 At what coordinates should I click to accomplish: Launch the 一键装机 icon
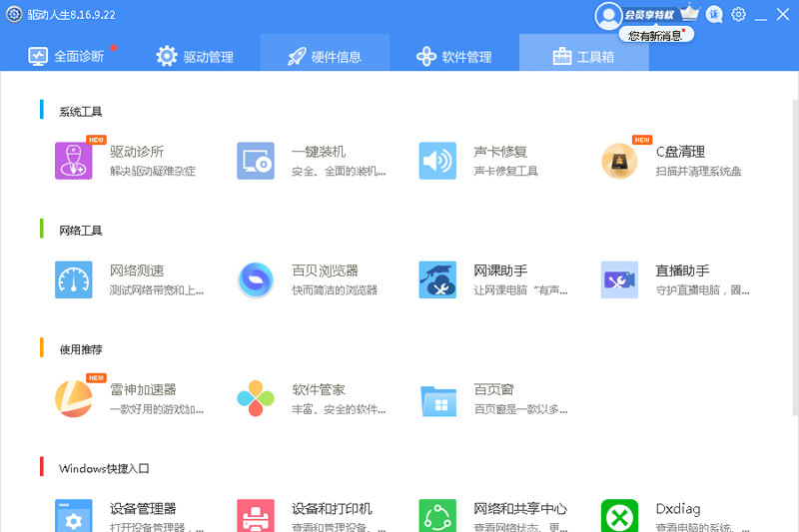tap(256, 161)
